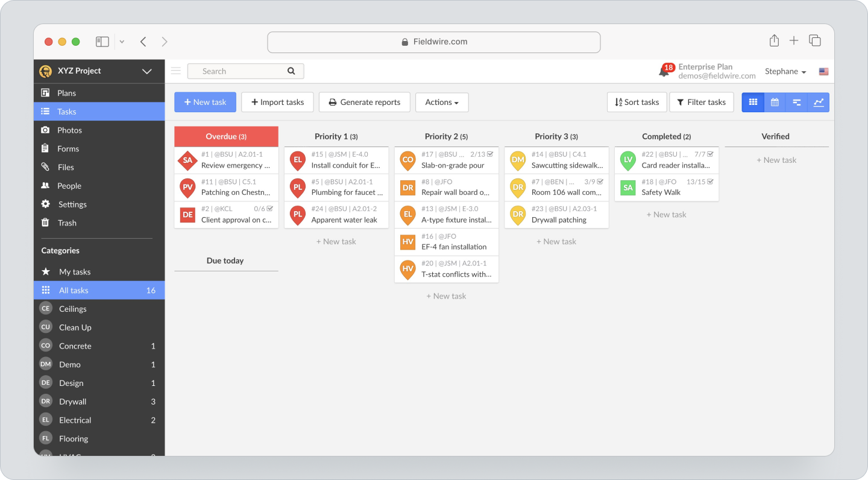This screenshot has height=480, width=868.
Task: Click Generate reports
Action: pos(364,102)
